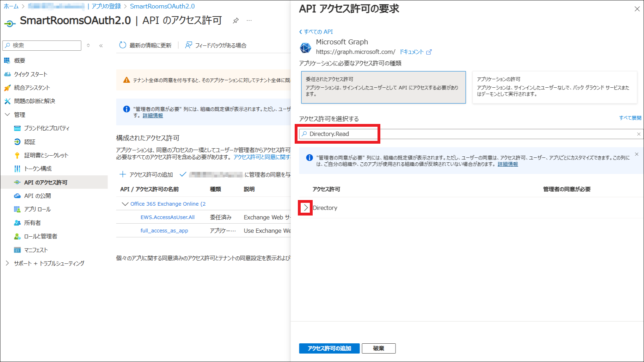The image size is (644, 362).
Task: Expand サポート + トラブルシューティング section
Action: pyautogui.click(x=7, y=263)
